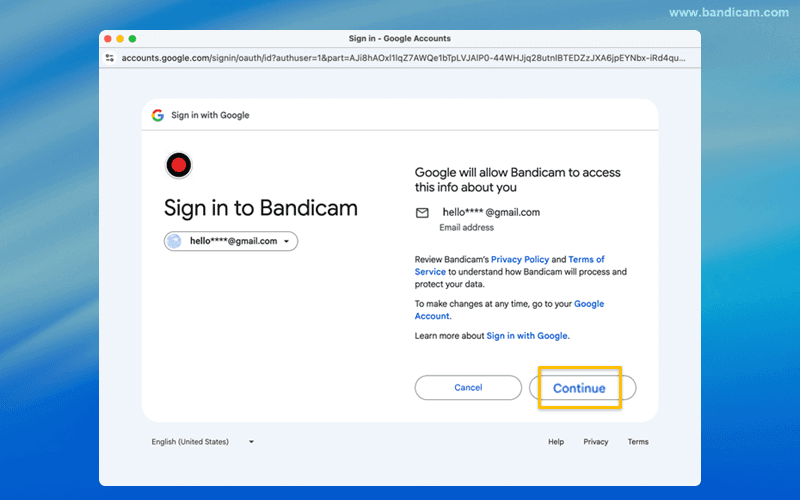Close the Sign in window with red button
This screenshot has width=800, height=500.
point(108,39)
